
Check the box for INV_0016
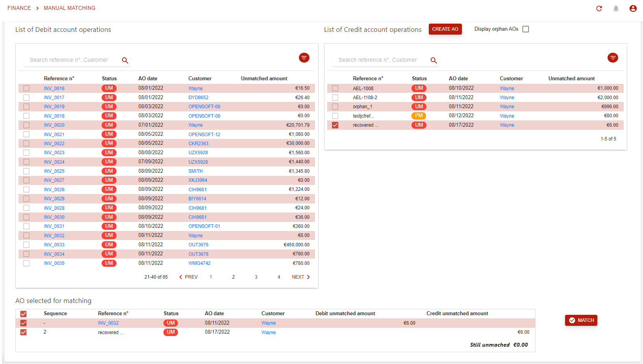tap(26, 89)
